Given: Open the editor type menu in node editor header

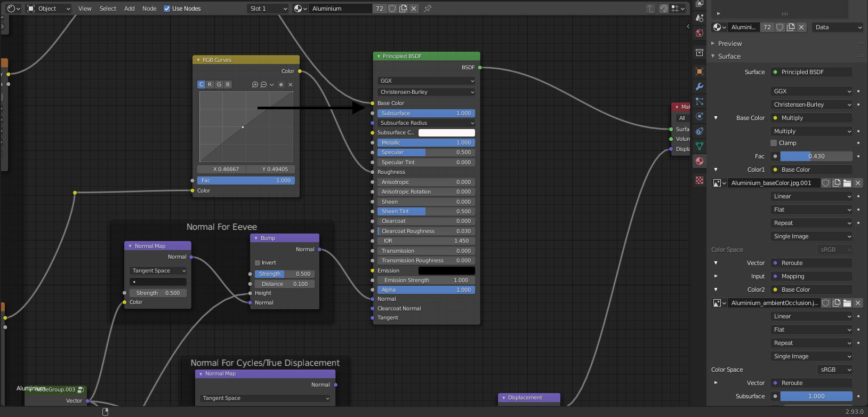Looking at the screenshot, I should coord(14,9).
